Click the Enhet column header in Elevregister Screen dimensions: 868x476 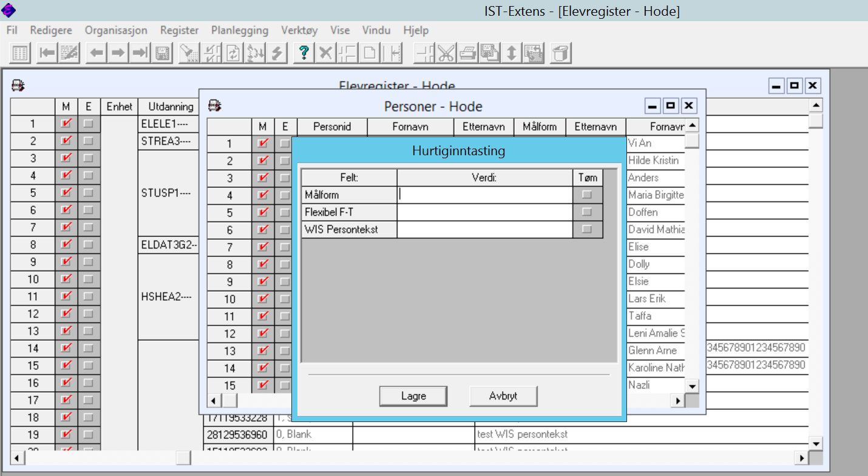119,107
